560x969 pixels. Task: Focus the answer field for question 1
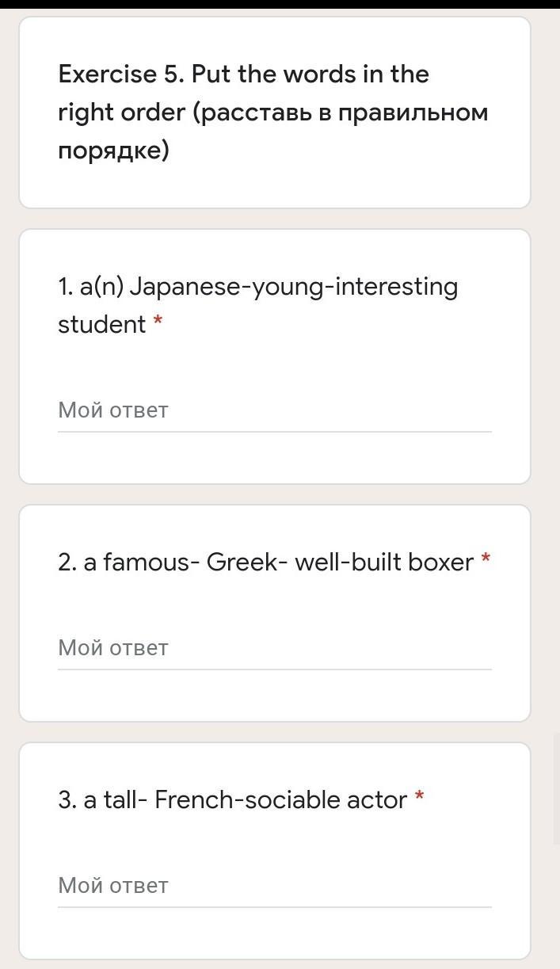tap(274, 410)
